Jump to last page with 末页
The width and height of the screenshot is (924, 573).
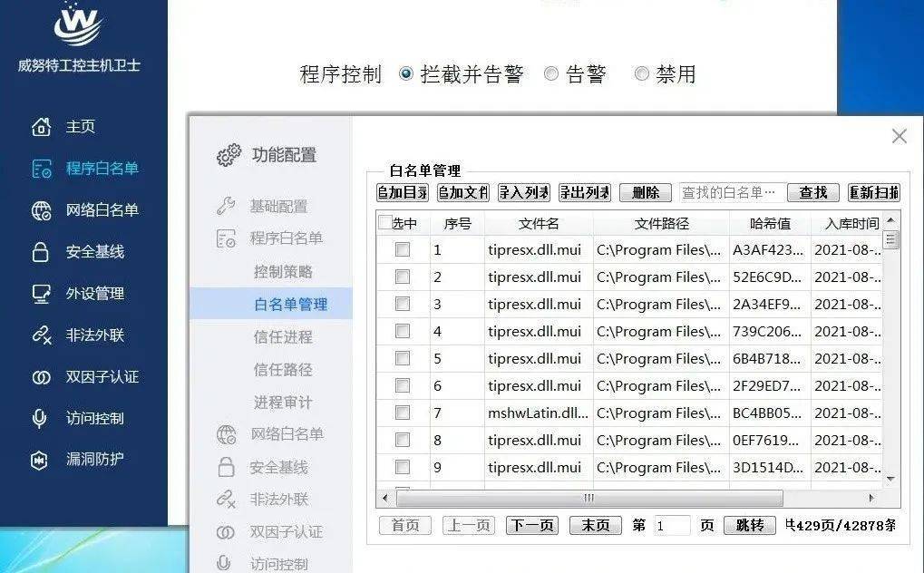tap(596, 525)
